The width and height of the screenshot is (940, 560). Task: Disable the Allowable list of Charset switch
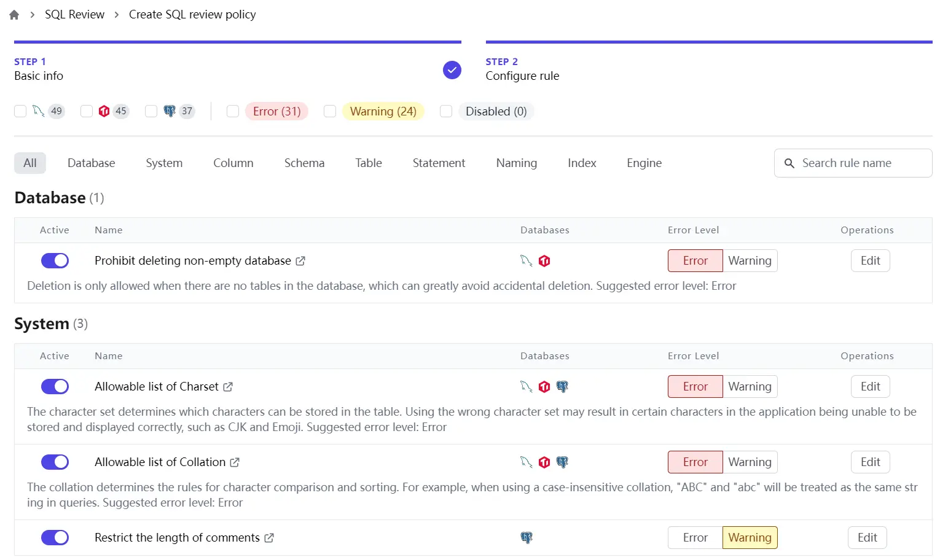[x=55, y=387]
